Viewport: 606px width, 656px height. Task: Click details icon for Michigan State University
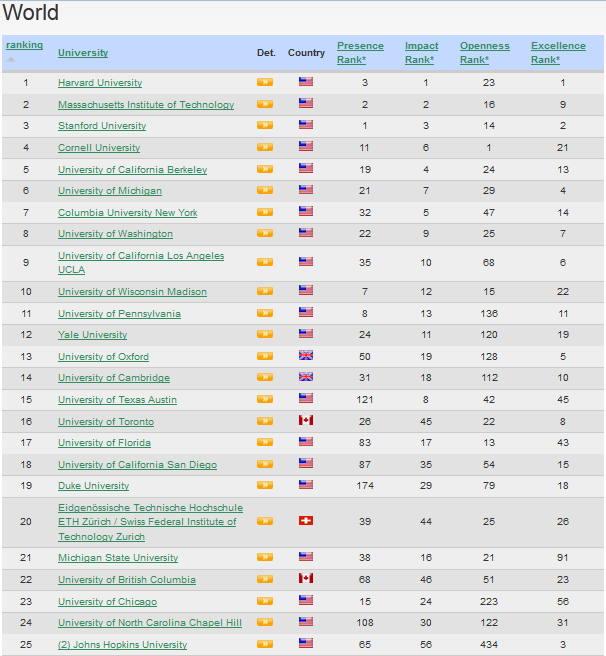pyautogui.click(x=265, y=557)
